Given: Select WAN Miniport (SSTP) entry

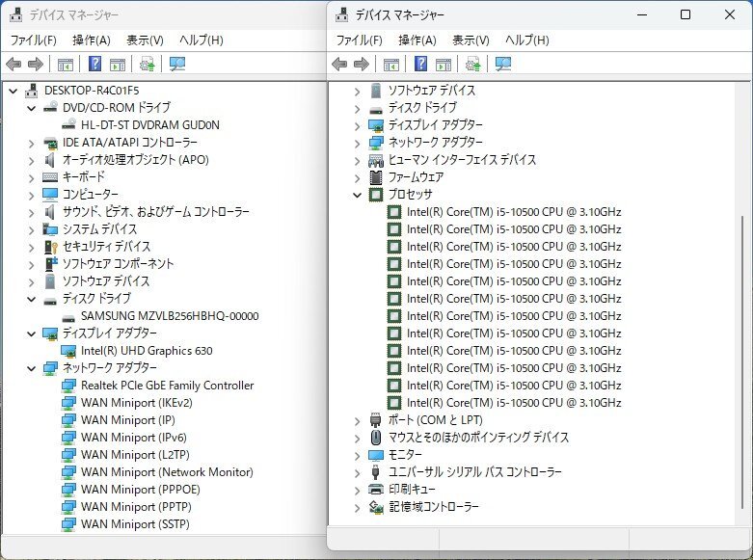Looking at the screenshot, I should [135, 524].
